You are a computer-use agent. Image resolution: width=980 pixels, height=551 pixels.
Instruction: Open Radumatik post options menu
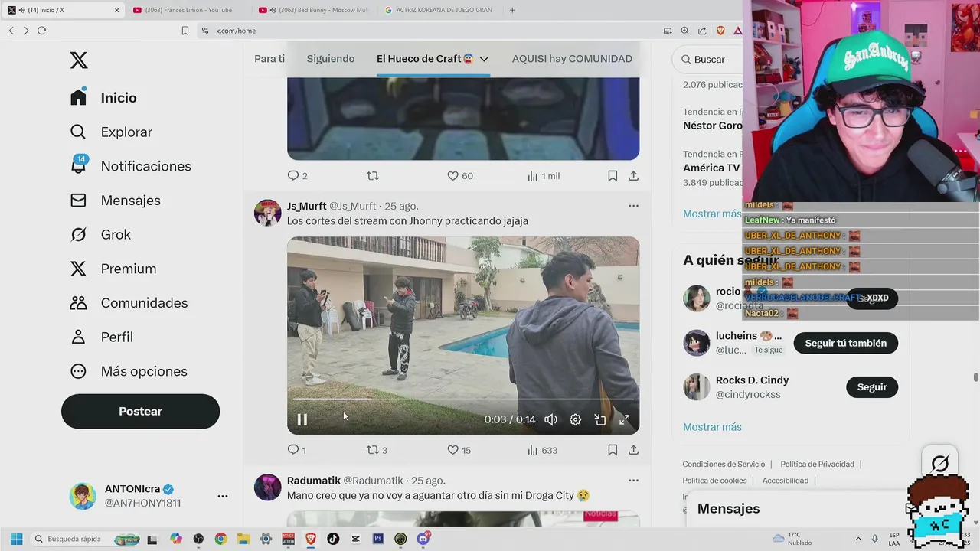point(633,481)
